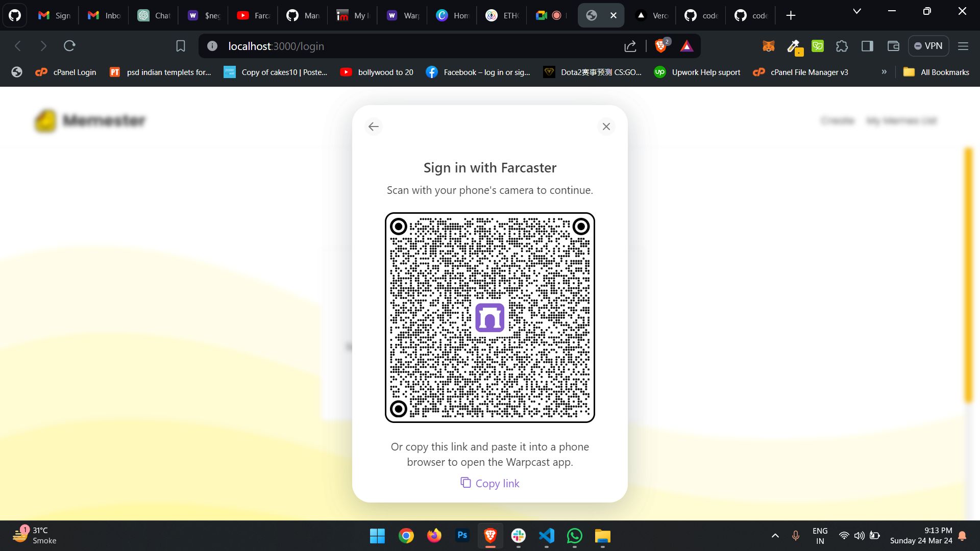
Task: Reload the current page
Action: tap(69, 46)
